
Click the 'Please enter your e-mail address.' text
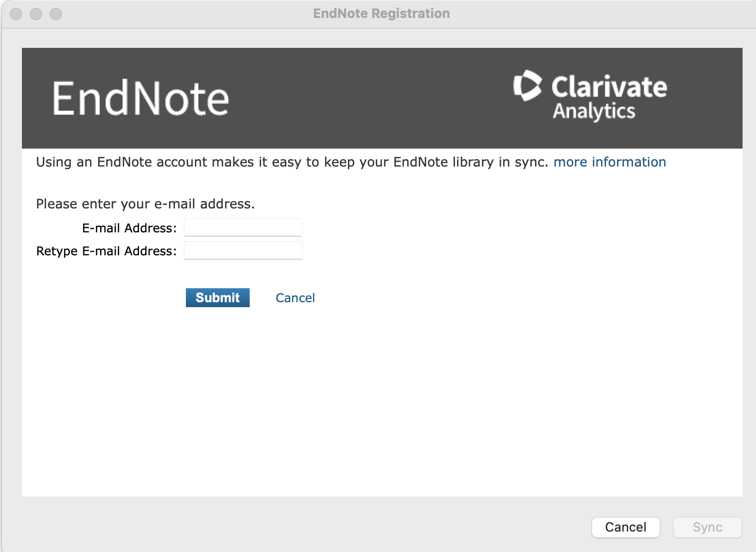click(x=145, y=204)
